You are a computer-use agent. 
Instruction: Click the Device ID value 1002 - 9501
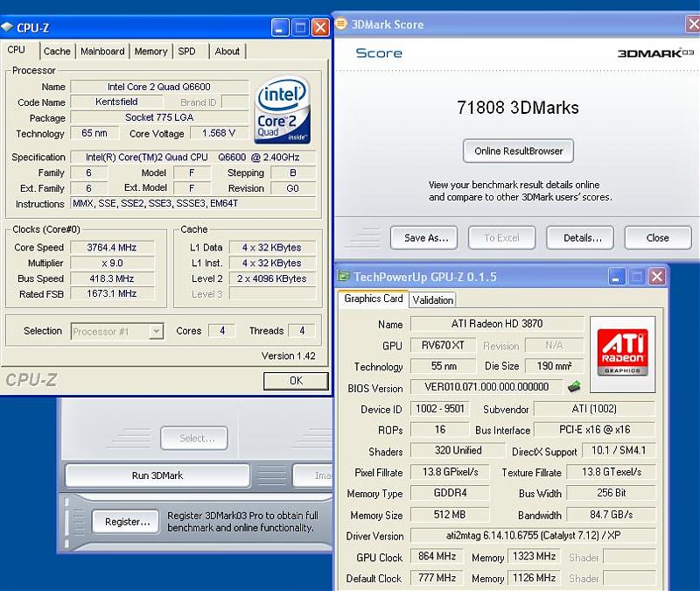tap(440, 409)
